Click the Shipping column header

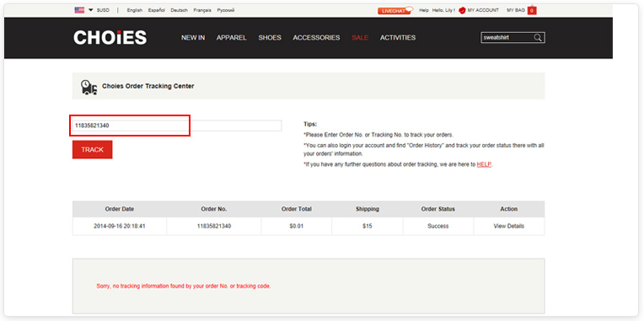[x=368, y=209]
